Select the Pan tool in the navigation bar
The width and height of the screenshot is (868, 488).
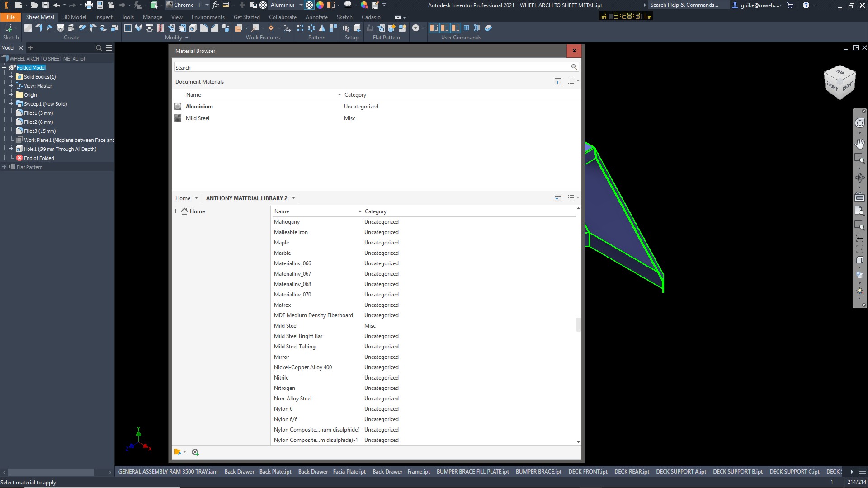tap(860, 144)
